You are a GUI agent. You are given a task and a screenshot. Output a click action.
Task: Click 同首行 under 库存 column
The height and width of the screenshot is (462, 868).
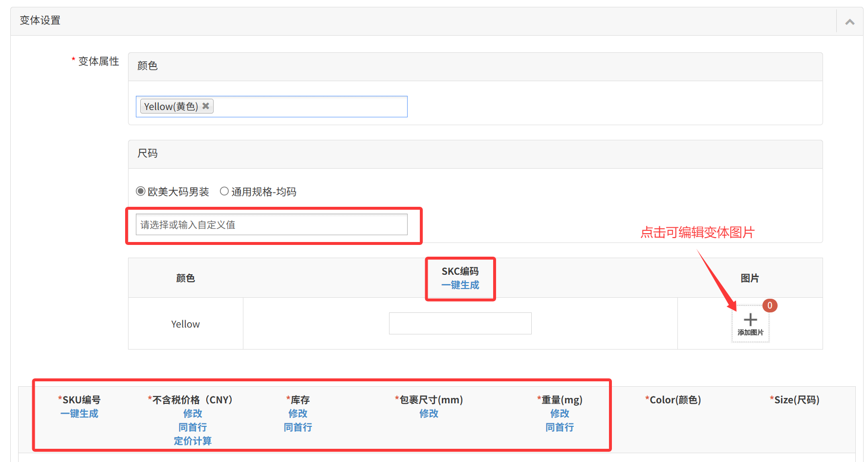coord(298,427)
